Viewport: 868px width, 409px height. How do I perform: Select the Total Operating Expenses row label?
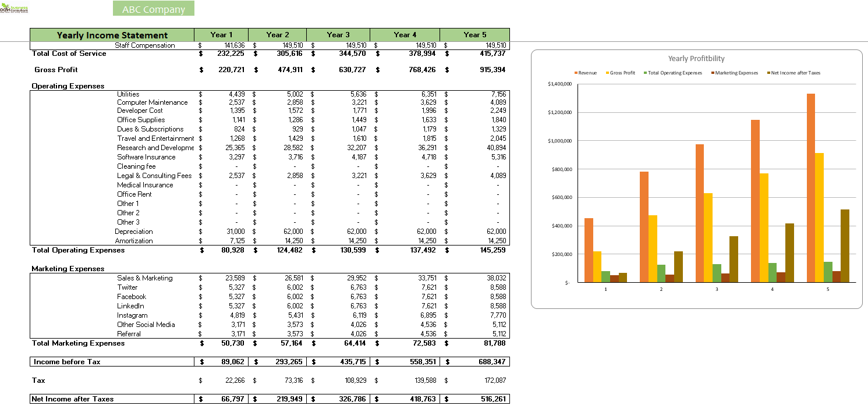(x=79, y=250)
